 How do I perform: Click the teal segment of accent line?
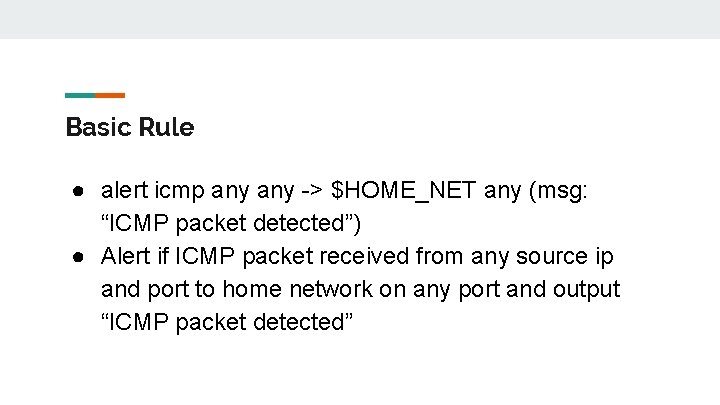point(80,95)
